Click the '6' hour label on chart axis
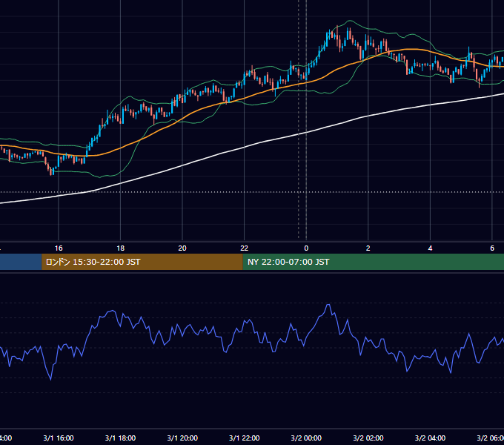Screen dimensions: 504x445 click(x=492, y=248)
